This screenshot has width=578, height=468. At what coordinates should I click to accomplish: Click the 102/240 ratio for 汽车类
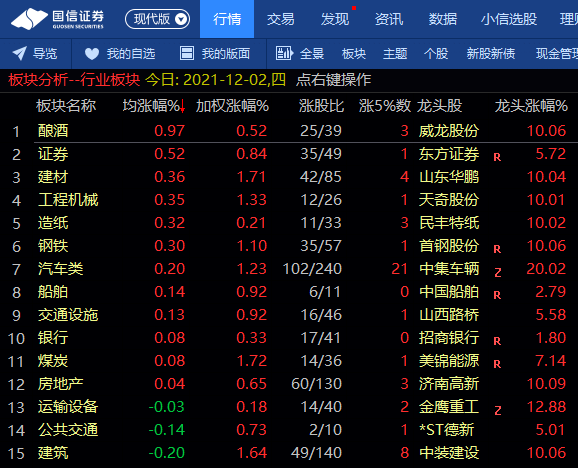point(312,269)
